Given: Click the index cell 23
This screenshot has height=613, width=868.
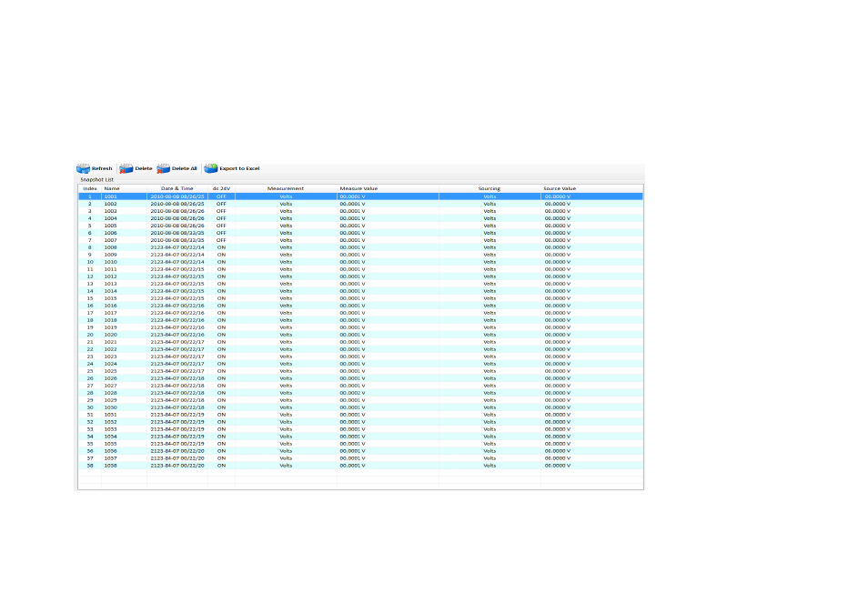Looking at the screenshot, I should 90,357.
